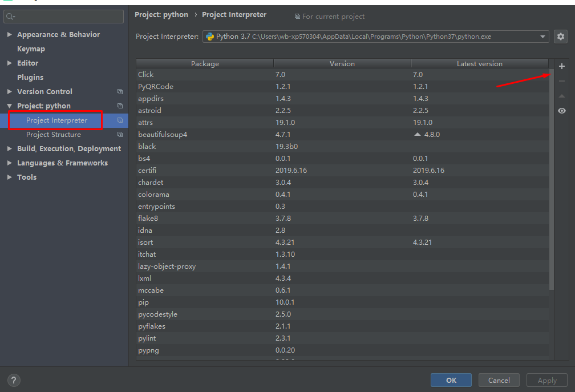Toggle show early releases eye icon
This screenshot has width=575, height=392.
point(561,111)
